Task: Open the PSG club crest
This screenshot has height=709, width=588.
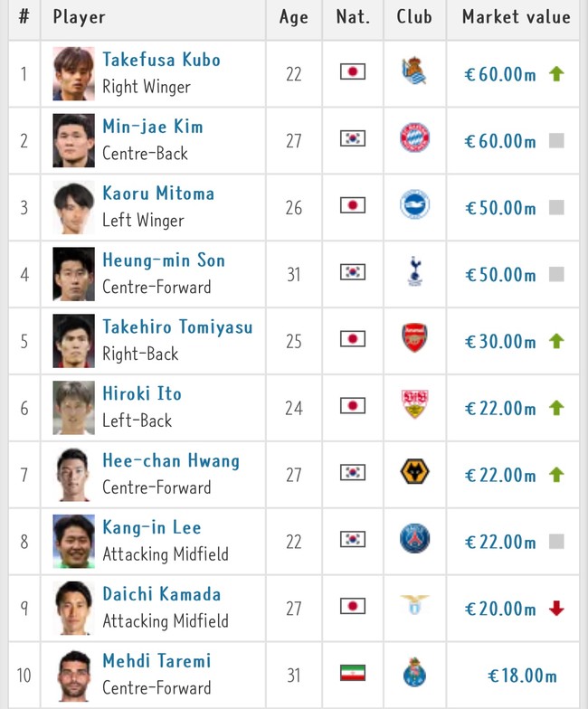Action: (x=414, y=540)
